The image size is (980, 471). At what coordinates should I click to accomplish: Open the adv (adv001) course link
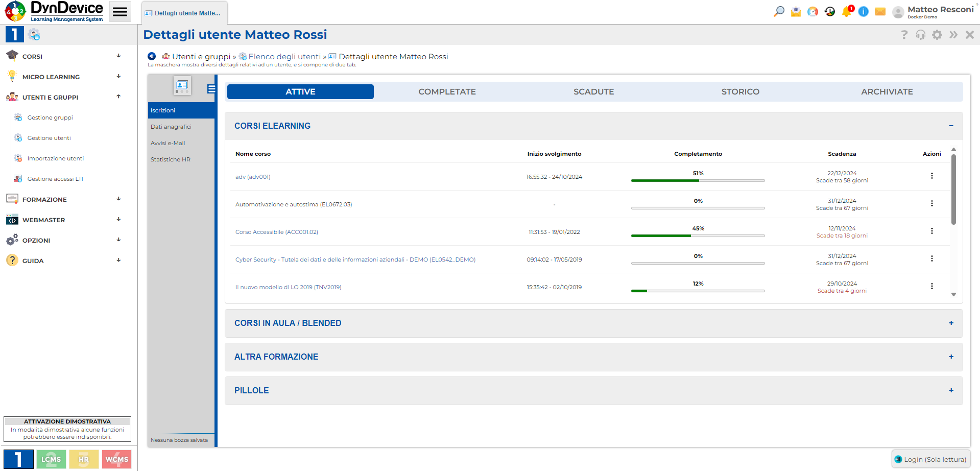[253, 176]
